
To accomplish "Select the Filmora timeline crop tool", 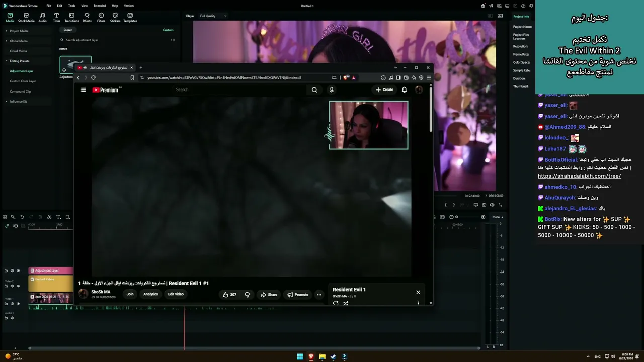I will pyautogui.click(x=67, y=217).
